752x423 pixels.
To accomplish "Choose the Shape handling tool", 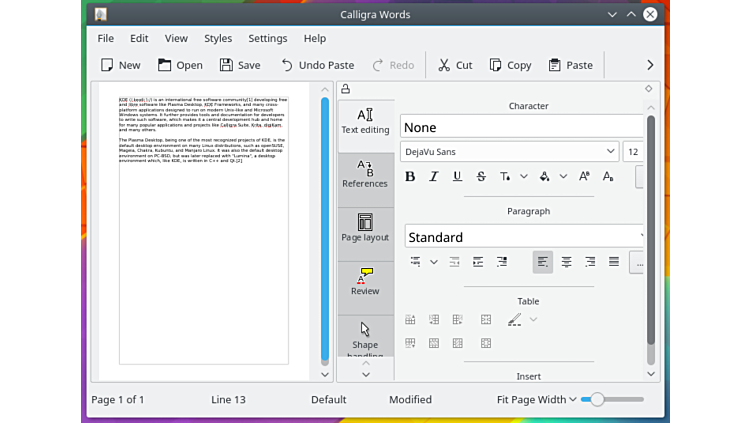I will click(x=365, y=337).
